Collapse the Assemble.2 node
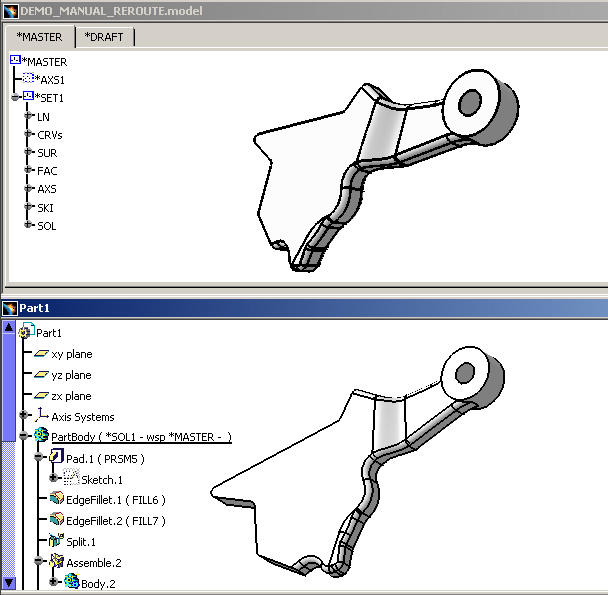This screenshot has width=608, height=595. pyautogui.click(x=38, y=561)
